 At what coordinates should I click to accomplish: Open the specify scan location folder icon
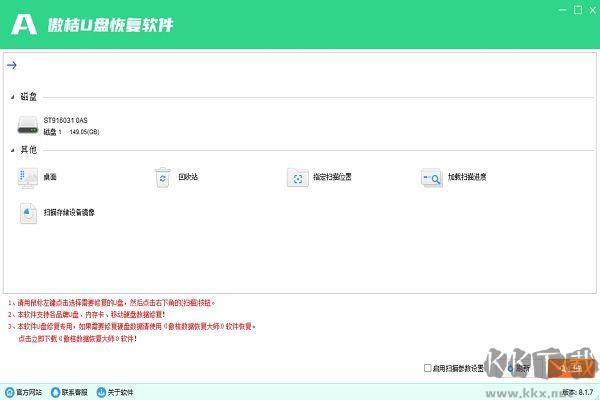(x=298, y=178)
